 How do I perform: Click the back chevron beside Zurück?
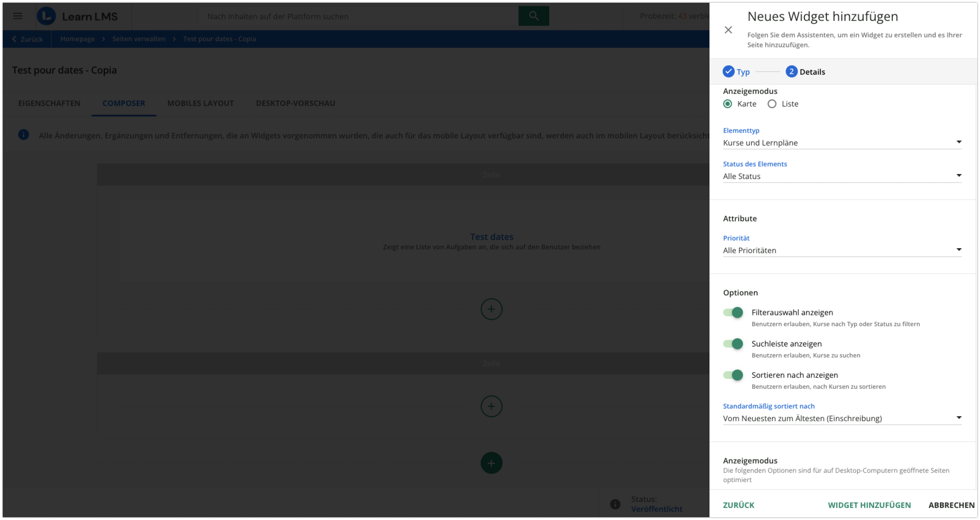[x=15, y=39]
